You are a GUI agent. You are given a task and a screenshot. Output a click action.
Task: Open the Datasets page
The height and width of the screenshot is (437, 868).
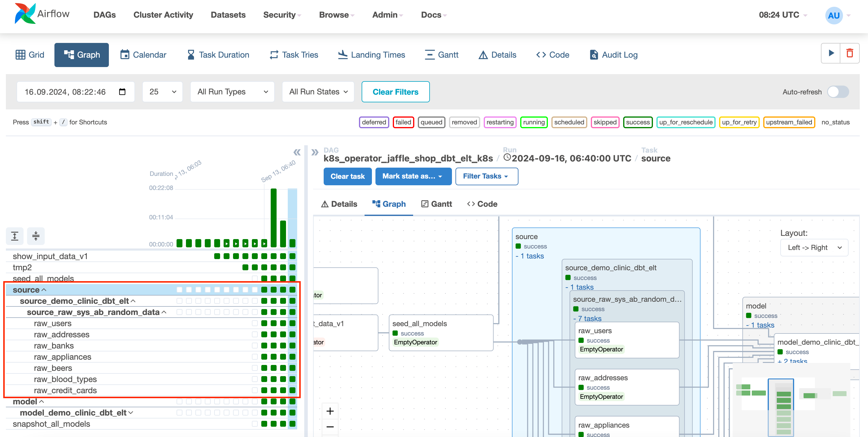coord(228,15)
